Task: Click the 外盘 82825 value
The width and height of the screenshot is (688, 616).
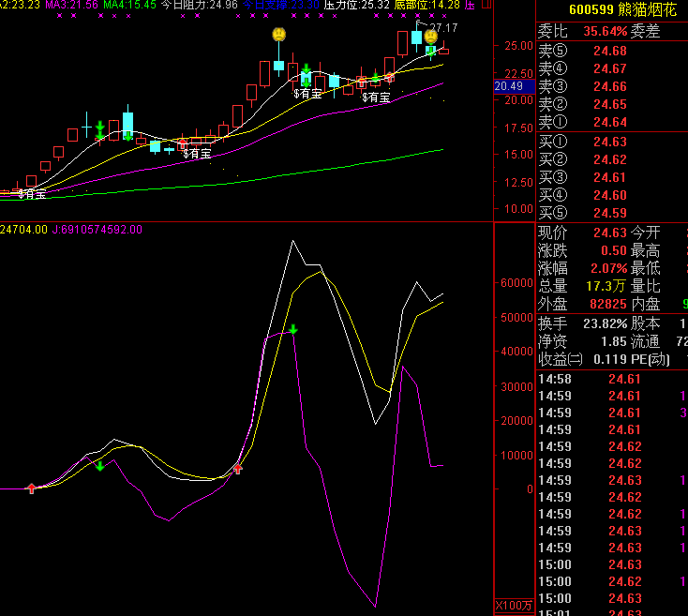Action: click(x=608, y=304)
